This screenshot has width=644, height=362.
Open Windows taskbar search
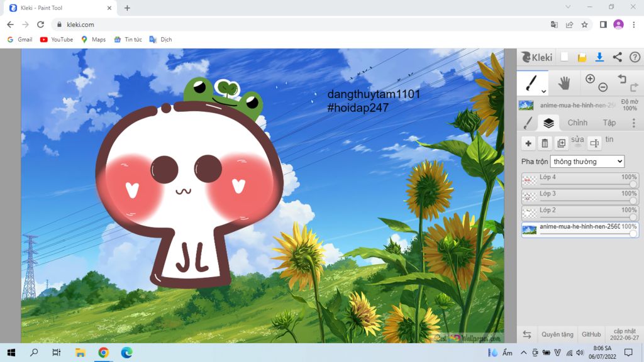click(34, 353)
